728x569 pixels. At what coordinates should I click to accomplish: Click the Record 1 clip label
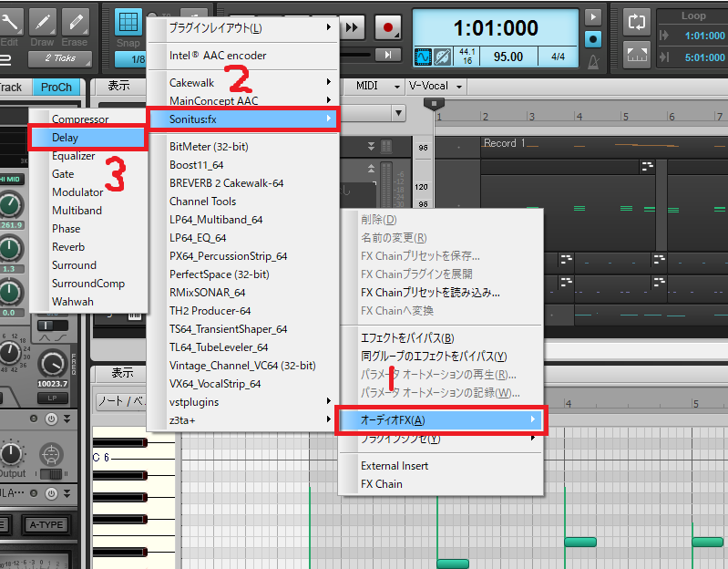(504, 143)
